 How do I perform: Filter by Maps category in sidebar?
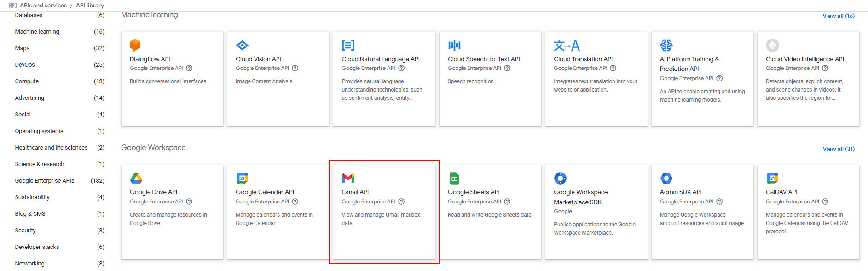(22, 48)
